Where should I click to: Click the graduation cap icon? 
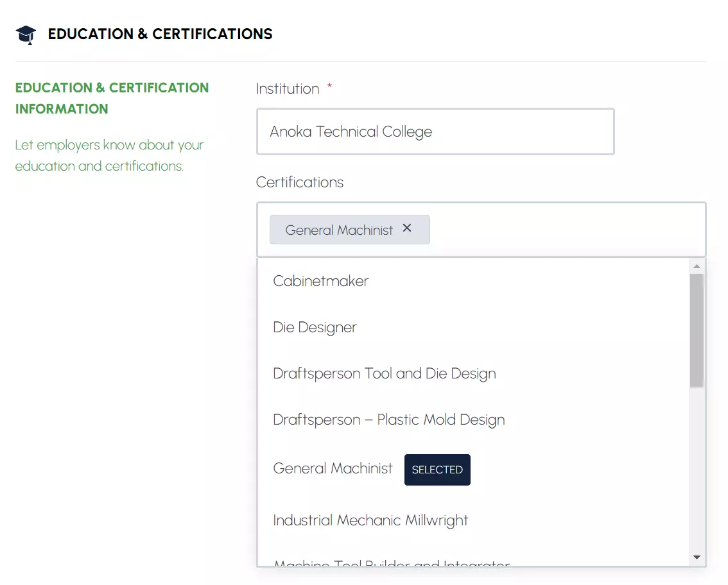(26, 35)
